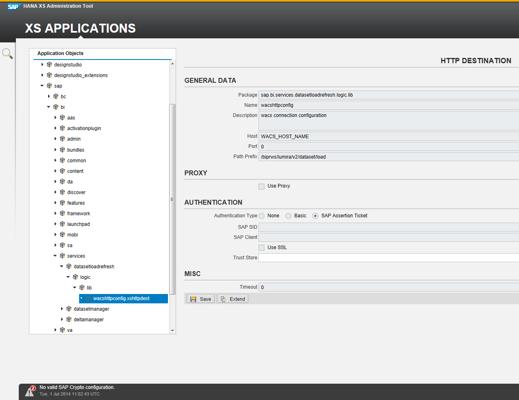Click the designstudio_extensions package icon
The image size is (519, 400).
pyautogui.click(x=49, y=75)
